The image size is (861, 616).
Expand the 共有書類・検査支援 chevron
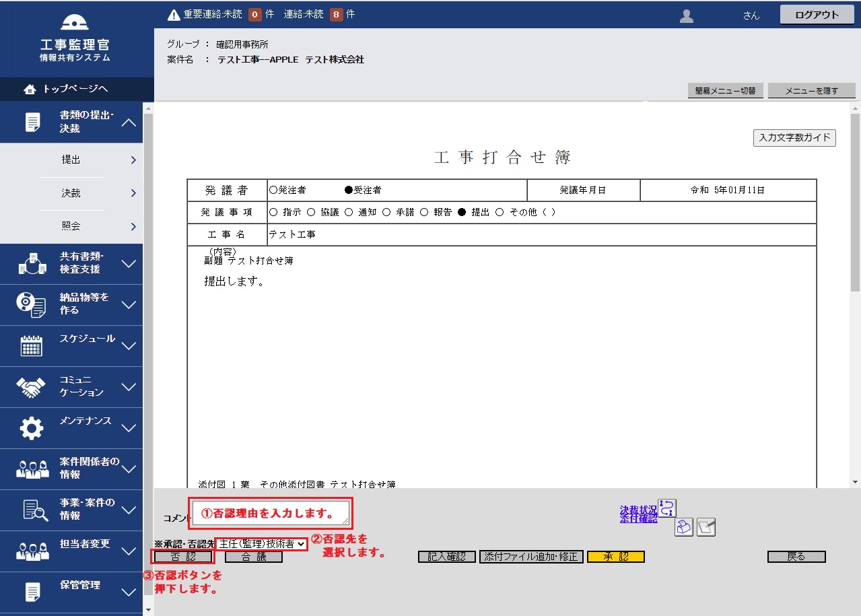[x=129, y=265]
